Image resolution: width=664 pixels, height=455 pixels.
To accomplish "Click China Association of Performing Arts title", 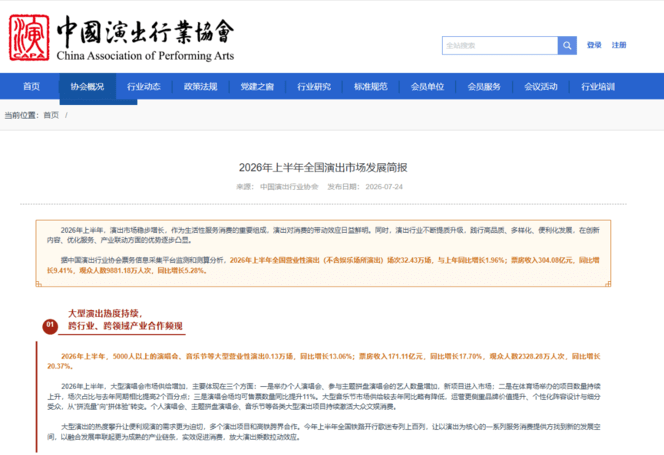I will tap(145, 55).
